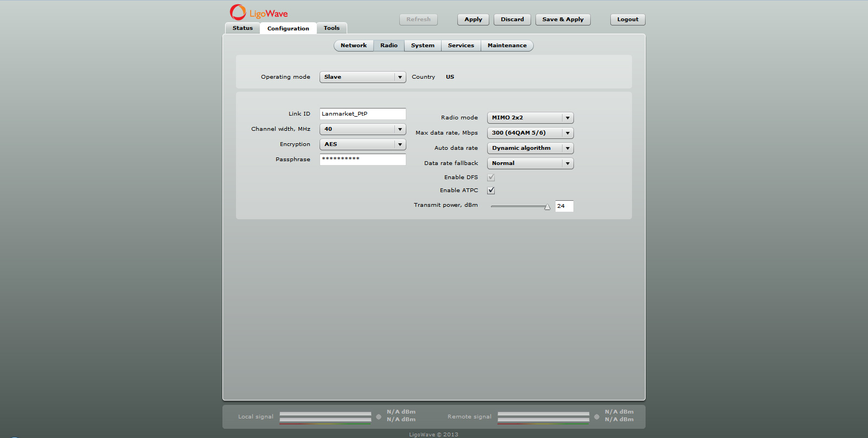868x438 pixels.
Task: Click the remote signal status indicator dot
Action: click(x=597, y=417)
